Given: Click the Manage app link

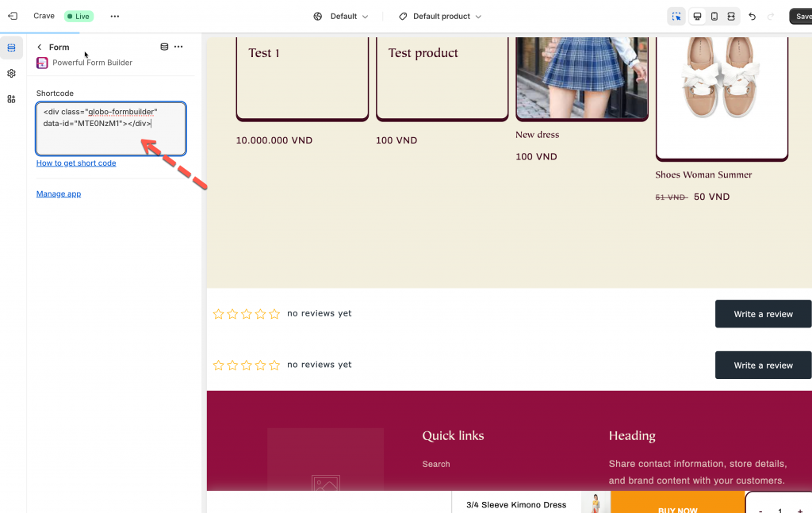Looking at the screenshot, I should click(x=59, y=193).
